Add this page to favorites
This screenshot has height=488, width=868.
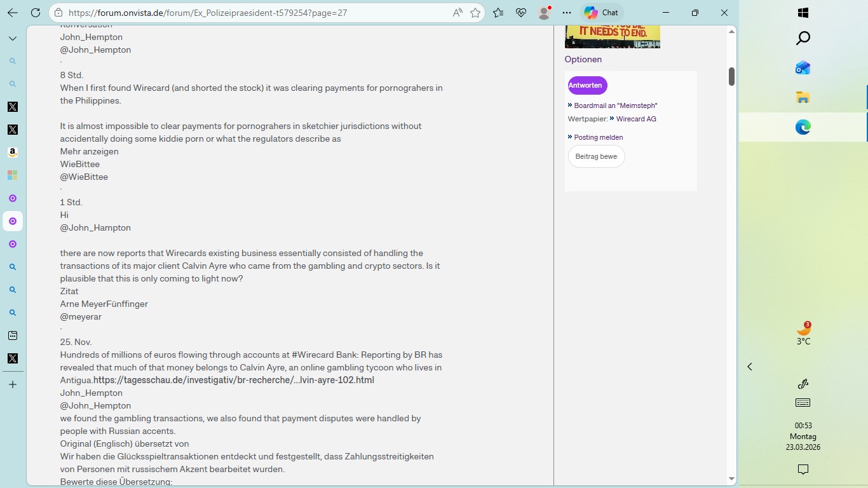point(475,13)
